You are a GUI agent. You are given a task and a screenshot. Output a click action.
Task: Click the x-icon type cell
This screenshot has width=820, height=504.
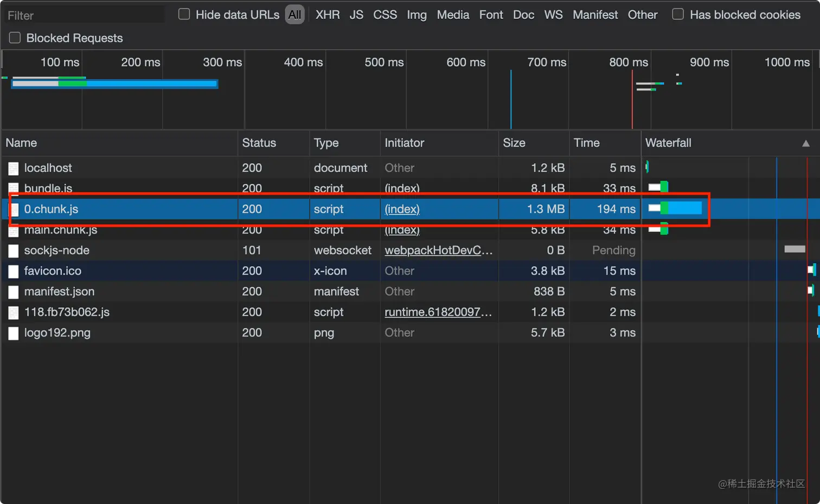(330, 271)
